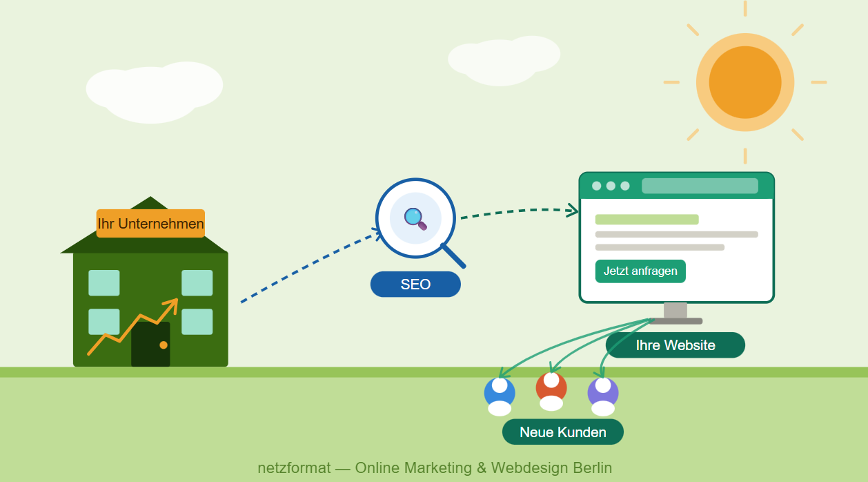Click the magnifying glass SEO icon
The height and width of the screenshot is (482, 868).
click(x=415, y=218)
